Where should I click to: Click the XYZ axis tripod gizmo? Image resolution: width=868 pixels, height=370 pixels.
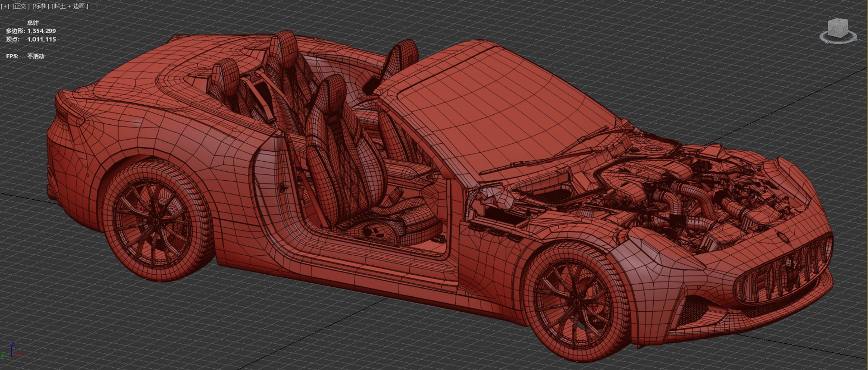pos(11,351)
